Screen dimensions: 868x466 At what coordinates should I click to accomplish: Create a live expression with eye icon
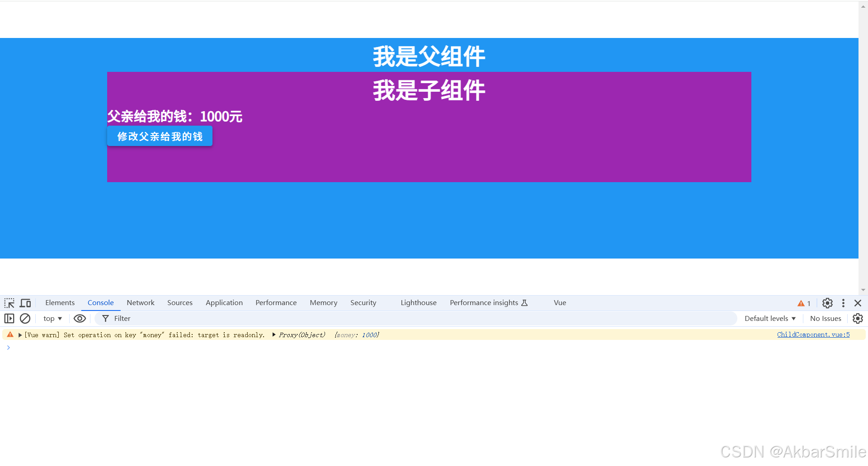click(80, 319)
